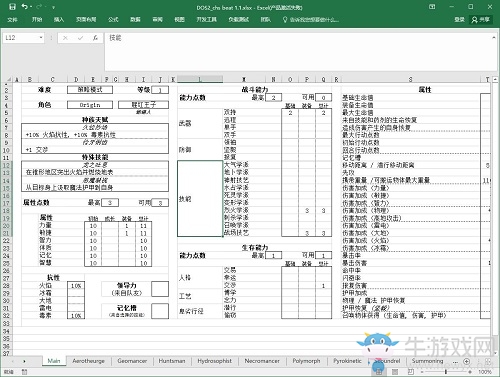Click the Page Layout view icon in status bar
Viewport: 500px width, 377px height.
click(395, 371)
